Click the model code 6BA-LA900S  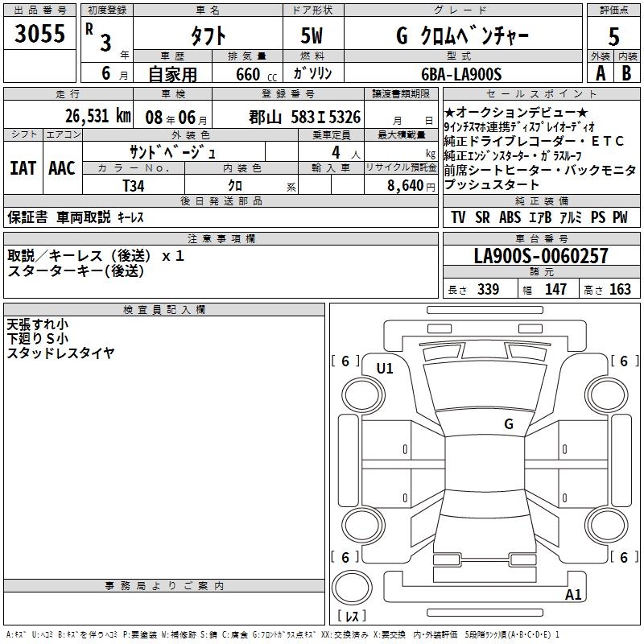pos(461,74)
